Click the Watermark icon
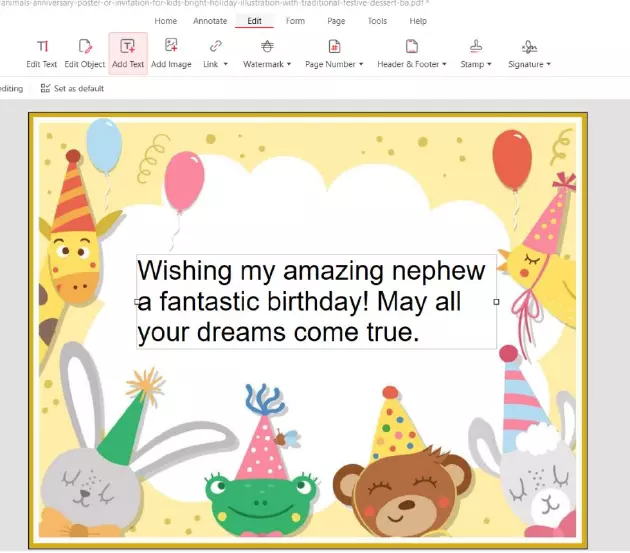The width and height of the screenshot is (630, 553). coord(267,46)
